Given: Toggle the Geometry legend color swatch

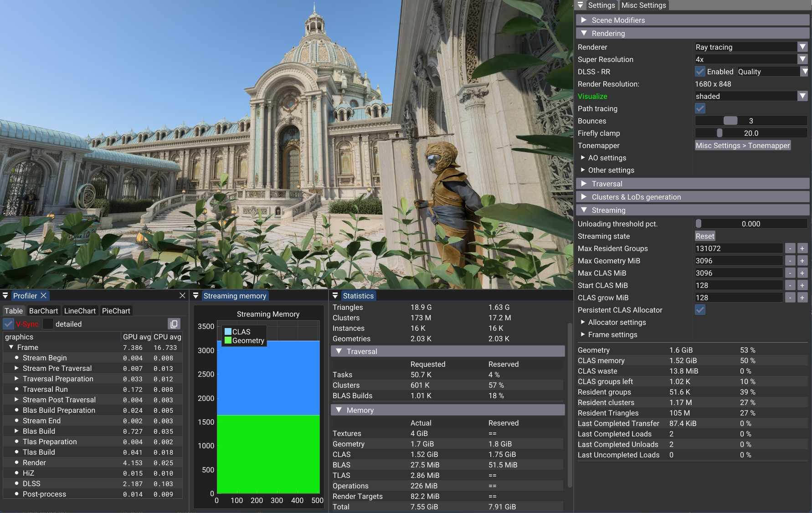Looking at the screenshot, I should pos(228,340).
